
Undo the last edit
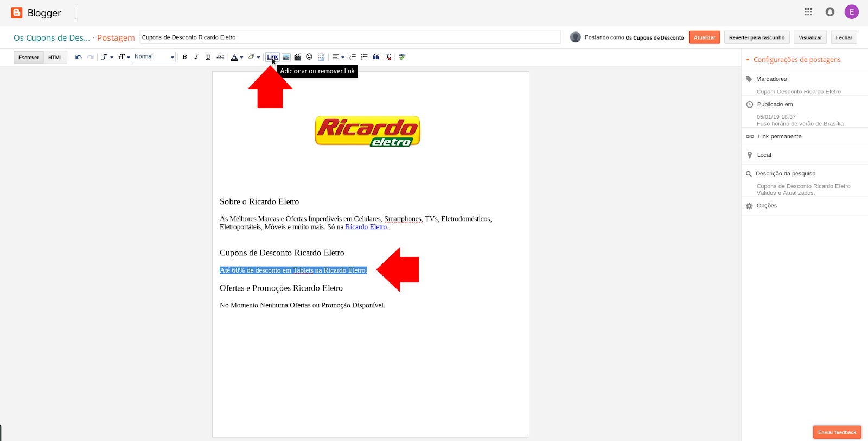click(x=79, y=57)
